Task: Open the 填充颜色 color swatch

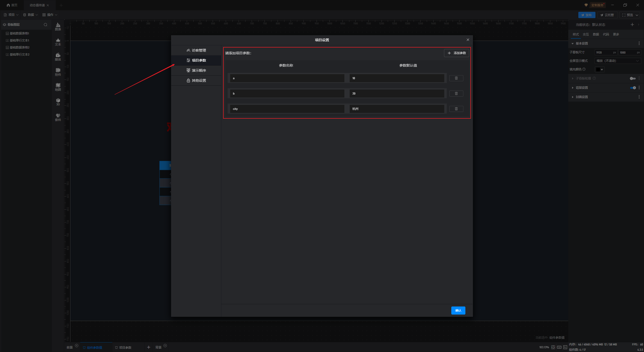Action: 599,69
